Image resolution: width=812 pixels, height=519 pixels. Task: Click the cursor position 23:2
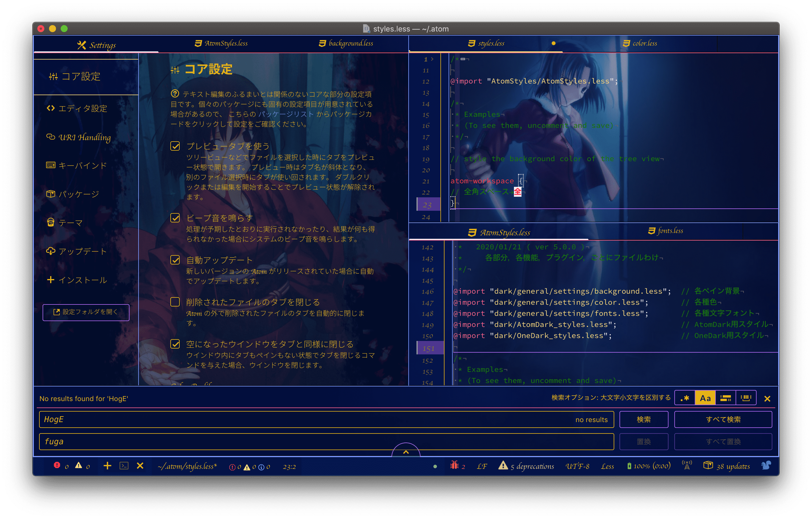tap(289, 467)
